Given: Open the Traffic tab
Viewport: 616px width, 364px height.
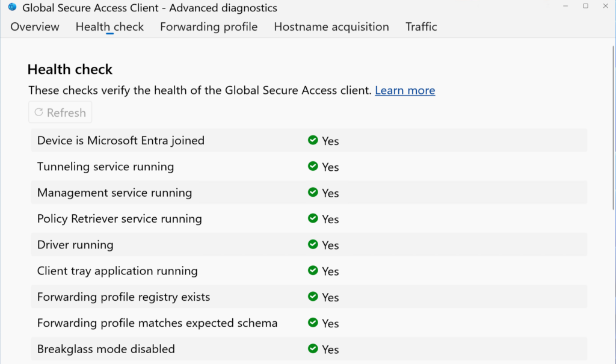Looking at the screenshot, I should pos(421,26).
